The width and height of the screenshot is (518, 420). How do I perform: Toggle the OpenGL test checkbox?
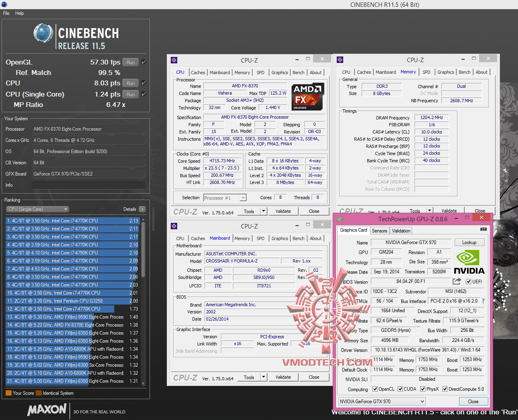144,62
